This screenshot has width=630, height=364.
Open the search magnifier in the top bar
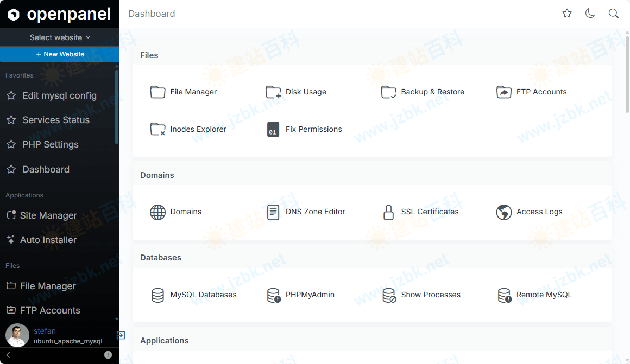[613, 13]
